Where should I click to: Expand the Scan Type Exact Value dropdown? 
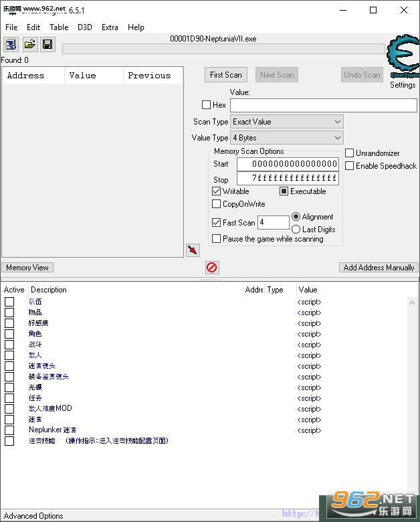point(287,122)
